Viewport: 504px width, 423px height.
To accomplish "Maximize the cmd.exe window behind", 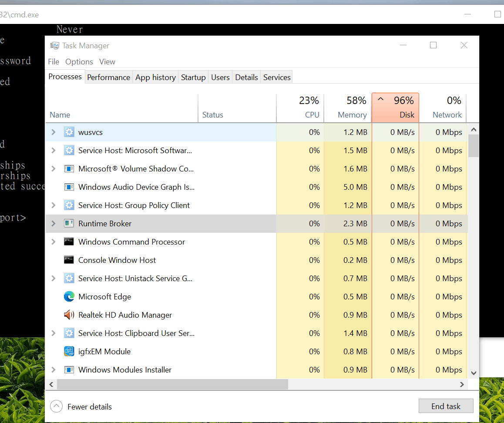I will [x=497, y=14].
